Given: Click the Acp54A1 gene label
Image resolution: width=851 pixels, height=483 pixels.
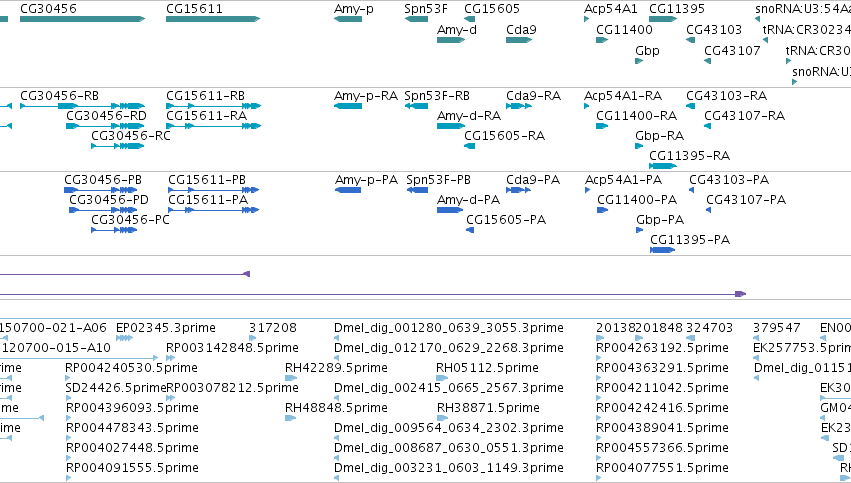Looking at the screenshot, I should (x=611, y=9).
